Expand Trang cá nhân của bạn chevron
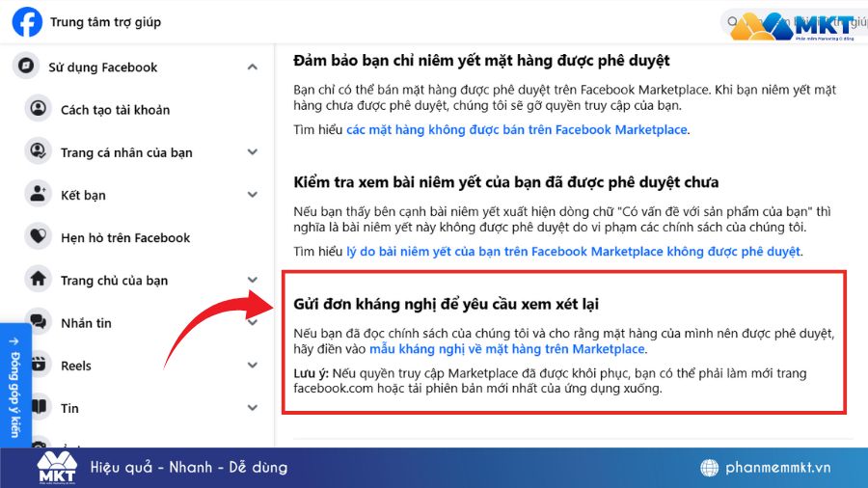 click(253, 152)
